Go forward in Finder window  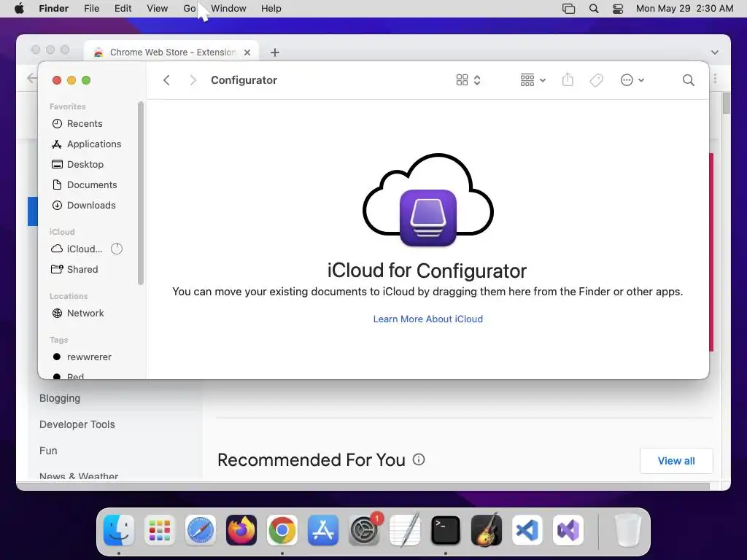tap(193, 80)
